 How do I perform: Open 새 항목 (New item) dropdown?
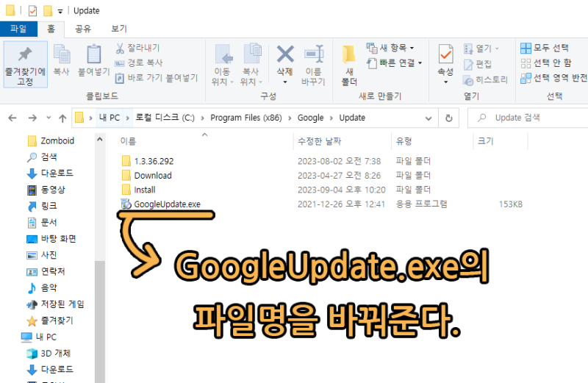(390, 48)
